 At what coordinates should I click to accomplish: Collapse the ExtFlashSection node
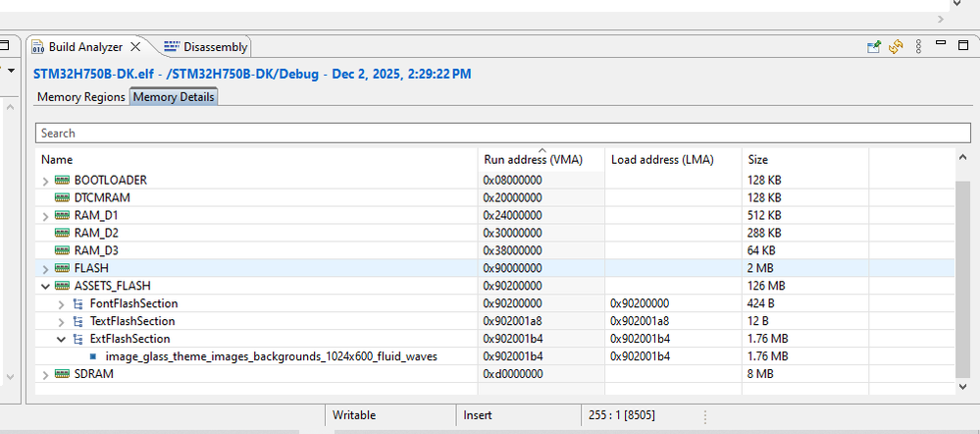click(62, 339)
